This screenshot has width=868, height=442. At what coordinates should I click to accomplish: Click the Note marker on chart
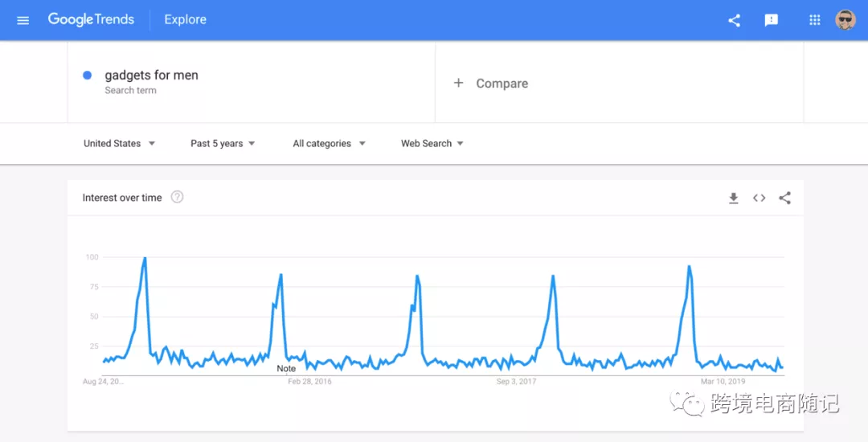coord(286,368)
